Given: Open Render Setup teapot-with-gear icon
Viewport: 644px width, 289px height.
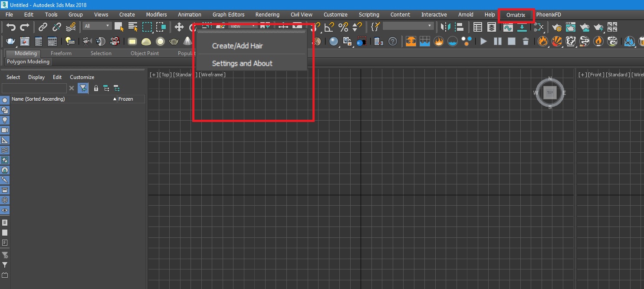Looking at the screenshot, I should (557, 27).
